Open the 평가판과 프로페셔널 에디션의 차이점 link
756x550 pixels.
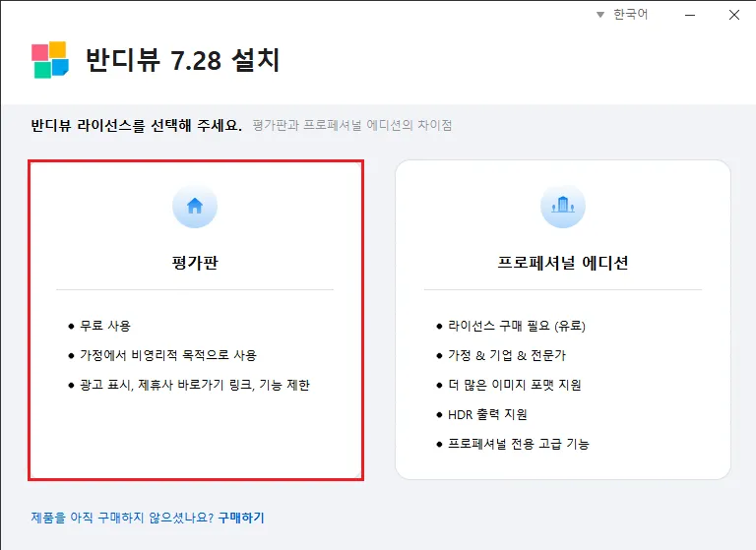[352, 125]
